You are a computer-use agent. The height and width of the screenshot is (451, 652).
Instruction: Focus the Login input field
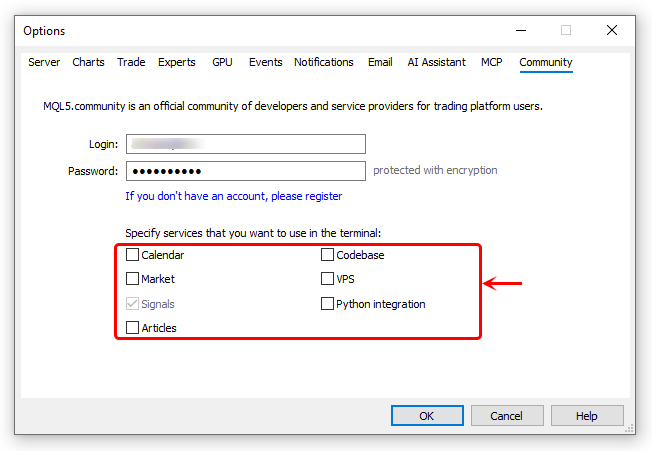pyautogui.click(x=246, y=144)
